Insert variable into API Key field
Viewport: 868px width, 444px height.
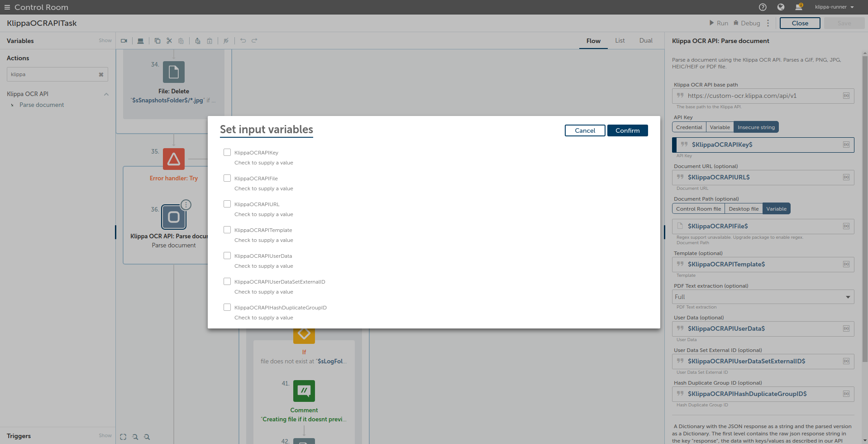(x=846, y=145)
